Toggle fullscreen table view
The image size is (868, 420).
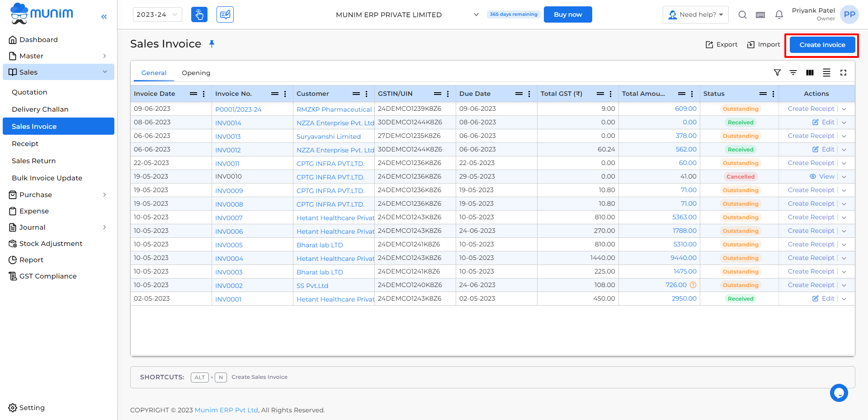843,72
